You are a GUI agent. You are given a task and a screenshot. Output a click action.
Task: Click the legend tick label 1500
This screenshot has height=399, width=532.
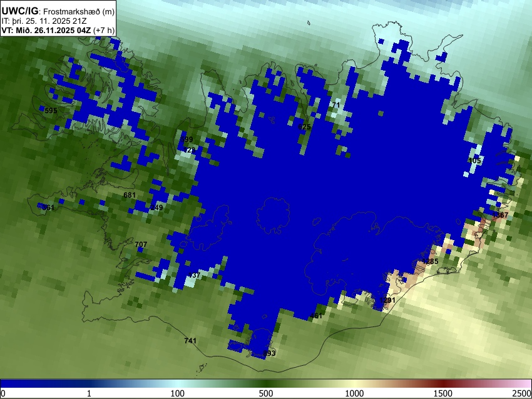443,393
